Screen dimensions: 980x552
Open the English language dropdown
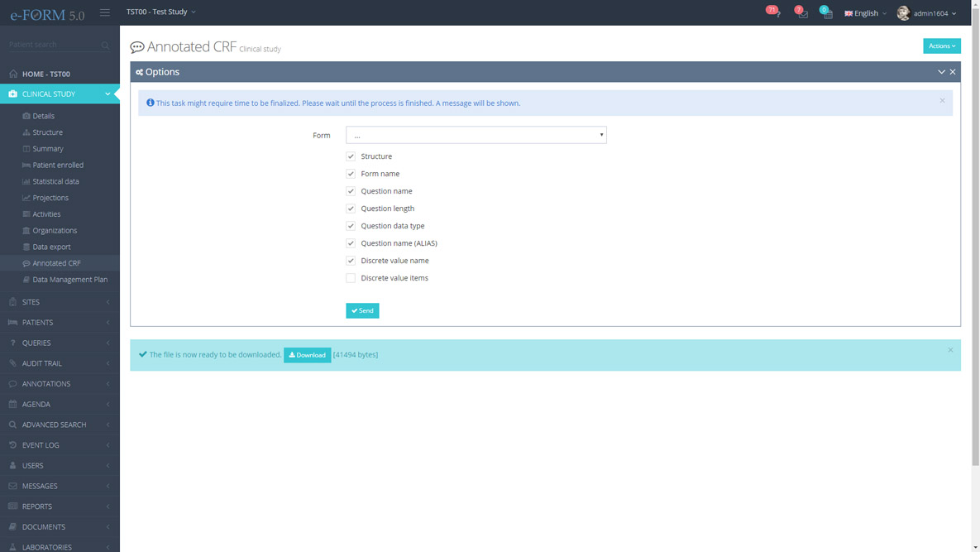865,13
